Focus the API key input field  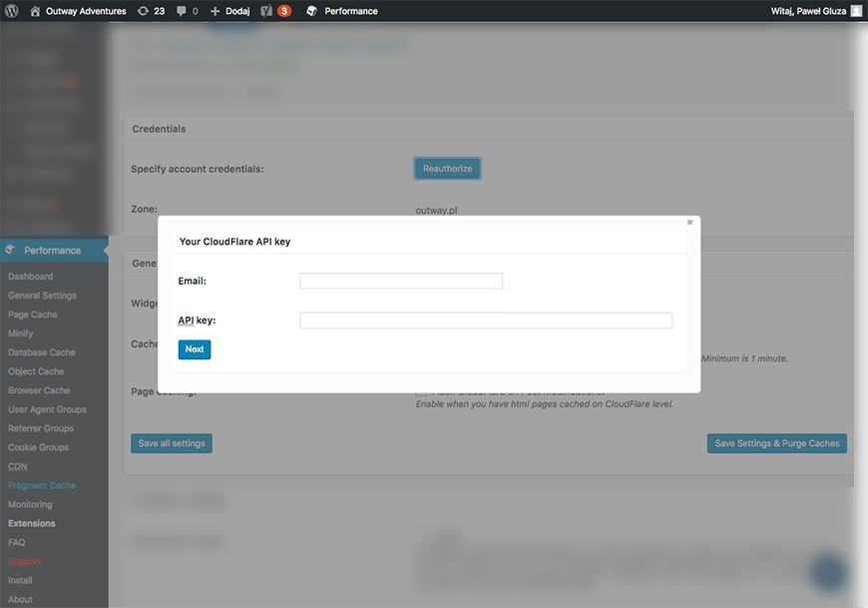pyautogui.click(x=486, y=320)
